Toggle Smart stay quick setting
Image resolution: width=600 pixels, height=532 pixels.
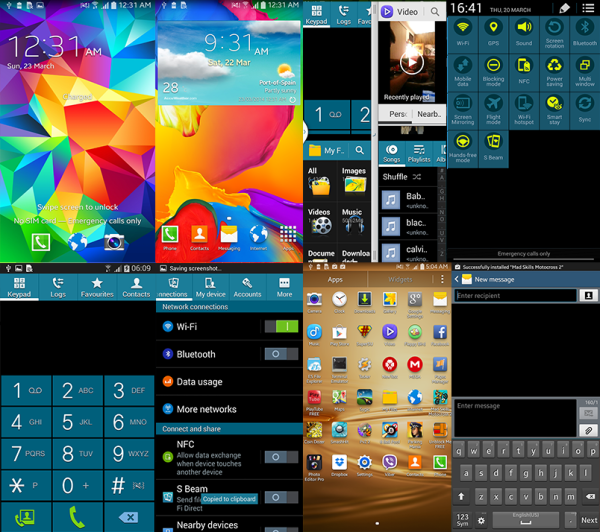[554, 109]
